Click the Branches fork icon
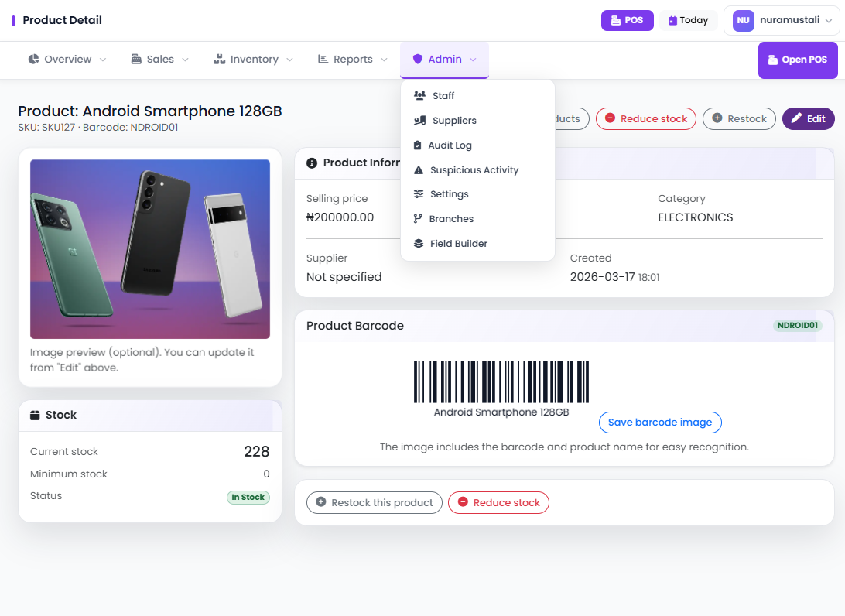Screen dimensions: 845x616 pyautogui.click(x=418, y=219)
